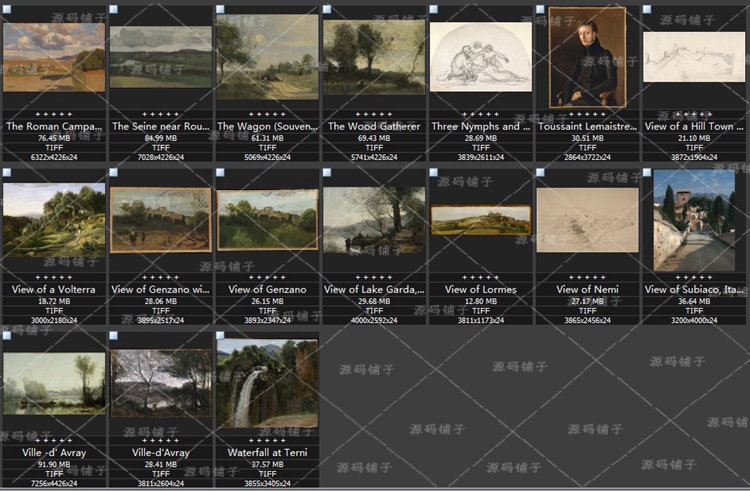Click 'The Wood Gatherer' file name
This screenshot has height=491, width=750.
click(374, 127)
